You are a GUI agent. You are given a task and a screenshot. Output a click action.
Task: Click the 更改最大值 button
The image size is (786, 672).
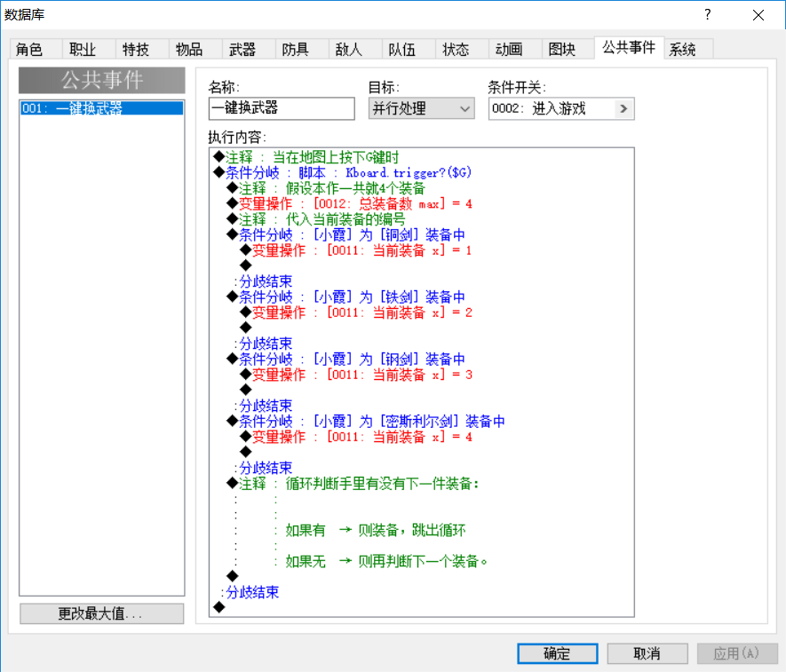click(102, 613)
